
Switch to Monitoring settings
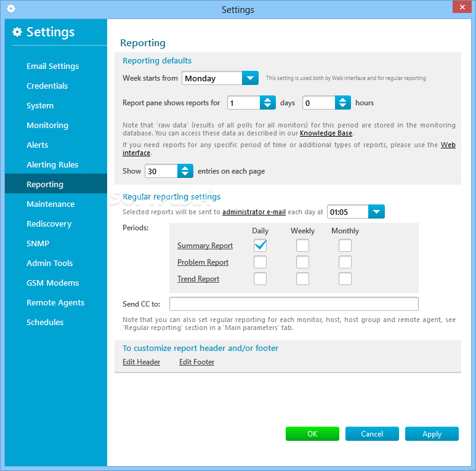click(47, 126)
